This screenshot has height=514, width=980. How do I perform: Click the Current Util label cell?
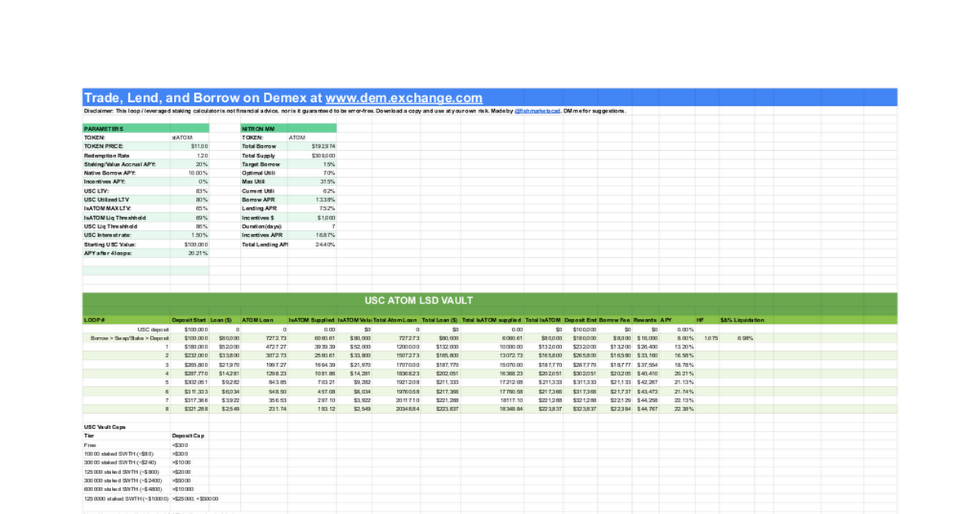coord(265,191)
